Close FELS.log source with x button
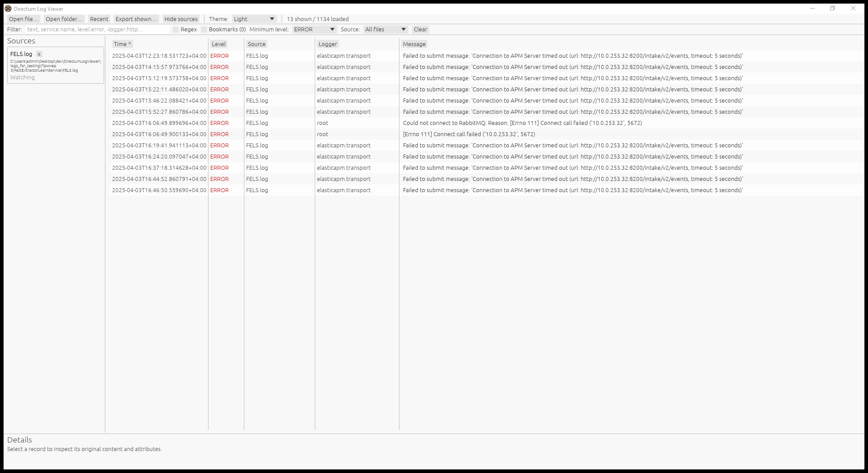 39,54
